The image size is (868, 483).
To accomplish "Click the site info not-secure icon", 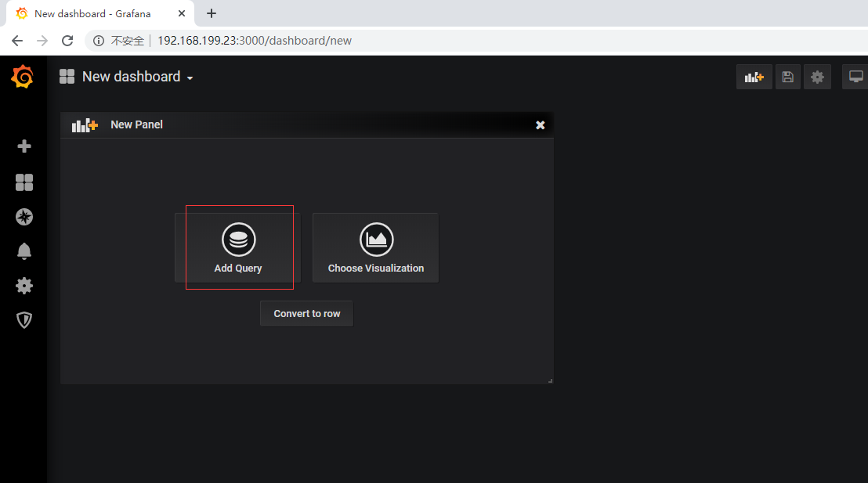I will click(x=99, y=41).
